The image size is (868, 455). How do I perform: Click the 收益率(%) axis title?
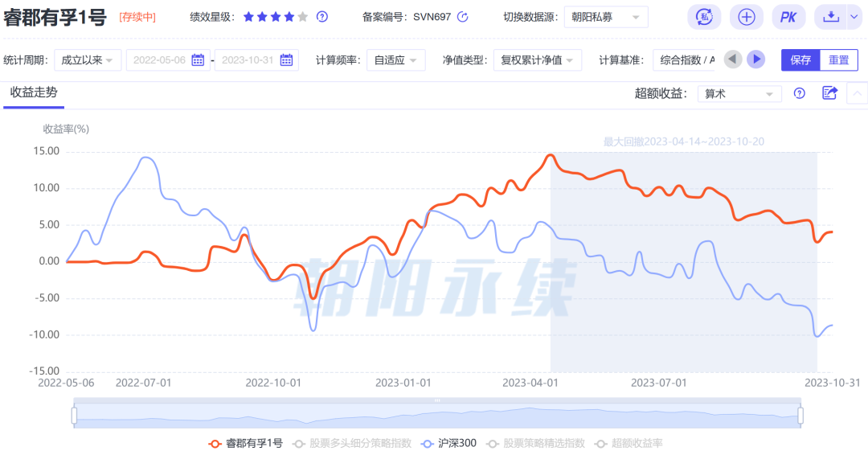[x=66, y=129]
